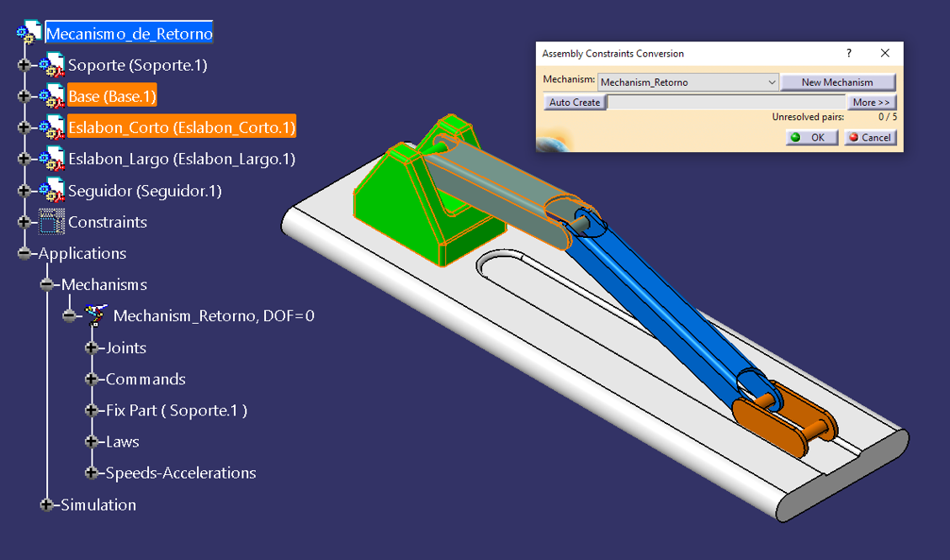Click the Base (Base.1) part icon
Image resolution: width=950 pixels, height=560 pixels.
(x=51, y=97)
